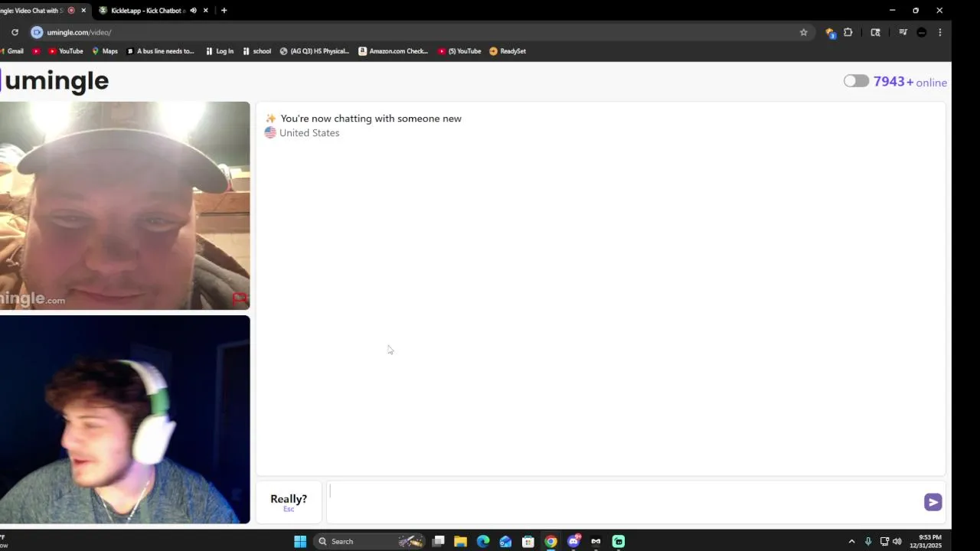Open Outlook mail from the taskbar
This screenshot has height=551, width=980.
click(x=505, y=541)
